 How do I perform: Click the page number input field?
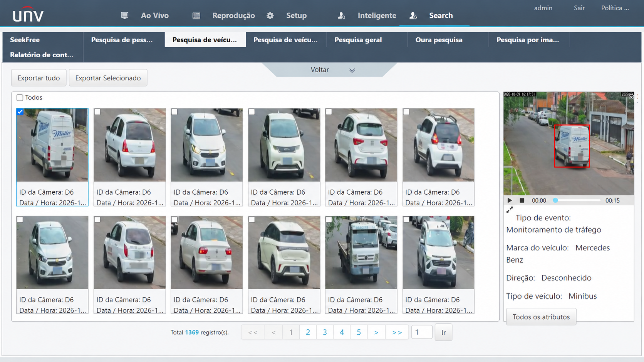tap(422, 332)
